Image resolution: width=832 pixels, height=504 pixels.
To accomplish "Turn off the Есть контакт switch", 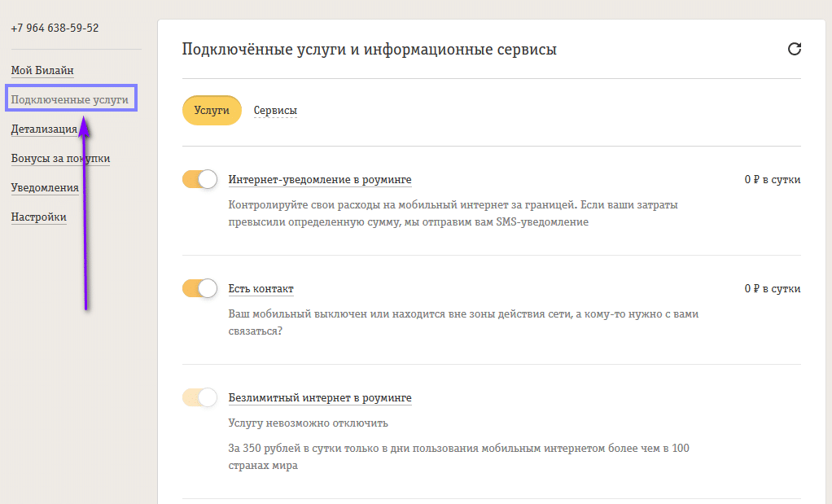I will [199, 288].
